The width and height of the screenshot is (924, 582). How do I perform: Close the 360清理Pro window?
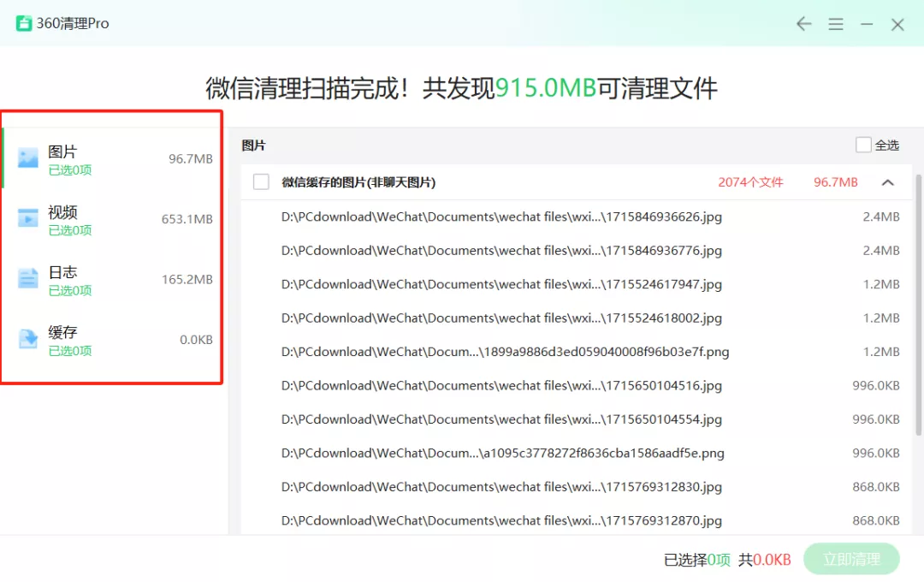[897, 24]
